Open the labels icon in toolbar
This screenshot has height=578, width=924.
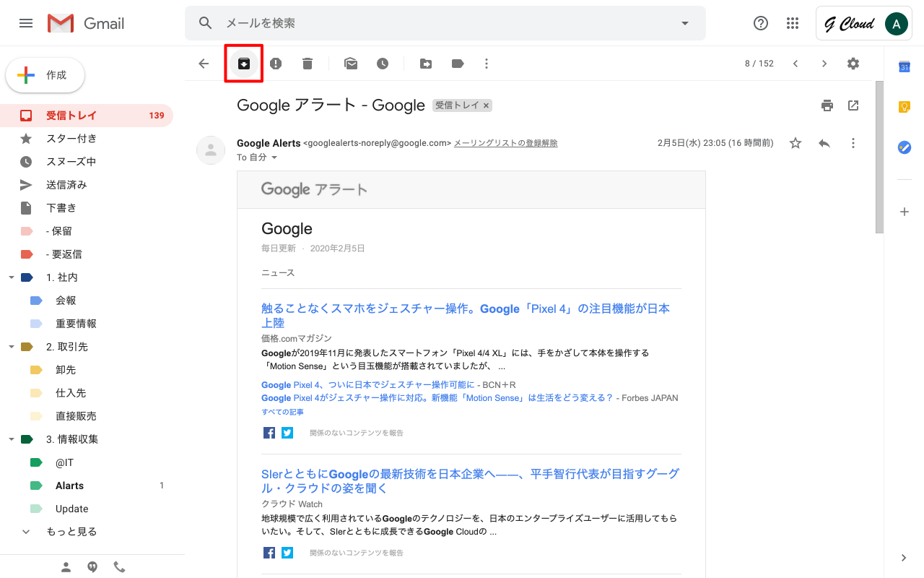(458, 64)
